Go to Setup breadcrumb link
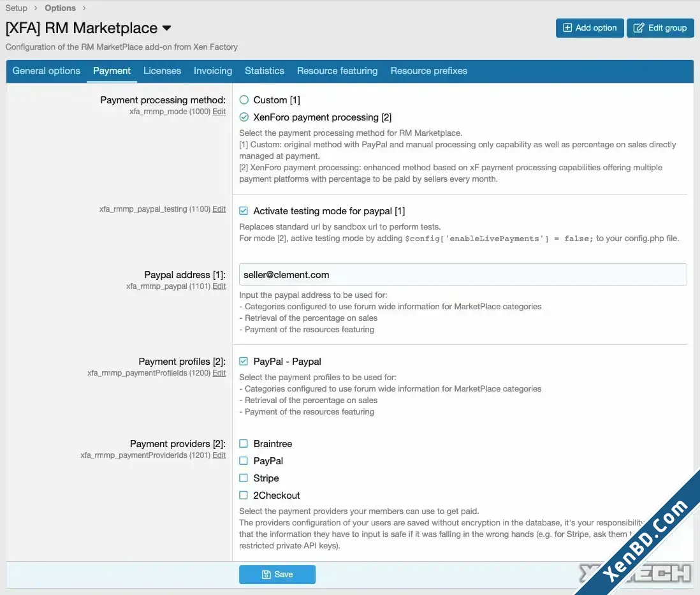The height and width of the screenshot is (595, 700). [16, 8]
